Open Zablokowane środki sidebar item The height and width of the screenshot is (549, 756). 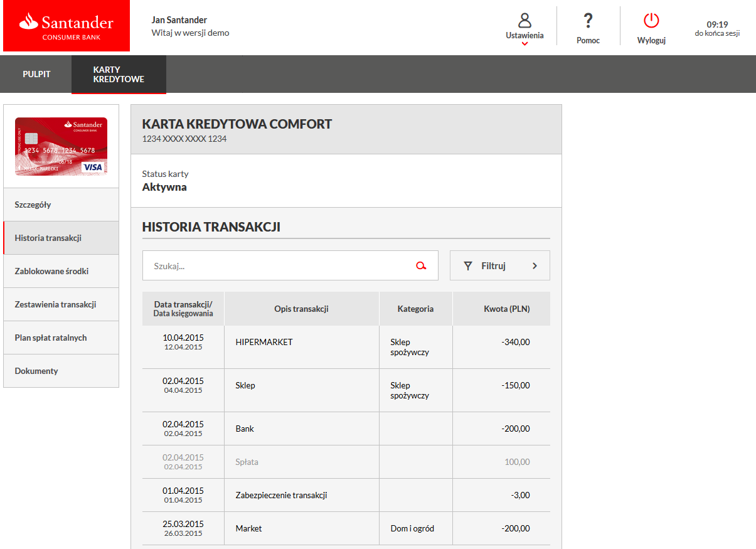pyautogui.click(x=61, y=271)
